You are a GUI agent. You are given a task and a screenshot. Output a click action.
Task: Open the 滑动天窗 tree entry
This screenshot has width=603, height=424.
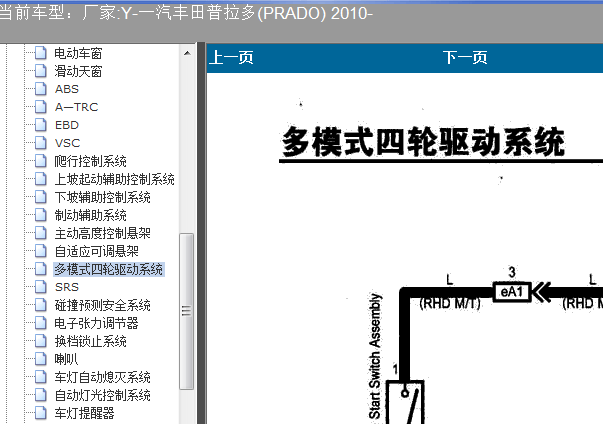(78, 71)
